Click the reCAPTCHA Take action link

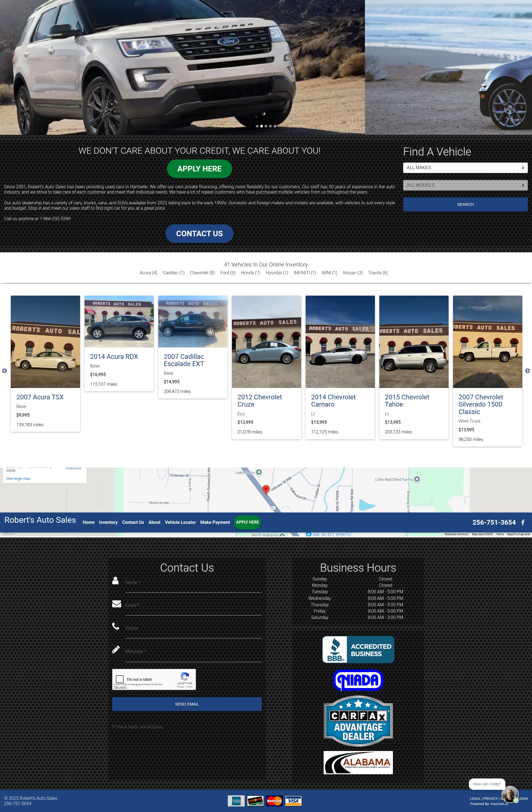click(x=120, y=687)
